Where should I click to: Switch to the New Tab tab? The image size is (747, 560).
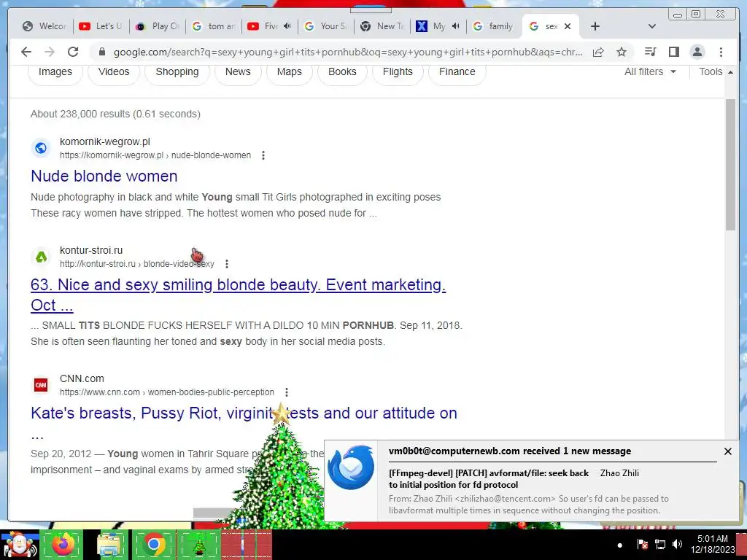click(x=382, y=26)
